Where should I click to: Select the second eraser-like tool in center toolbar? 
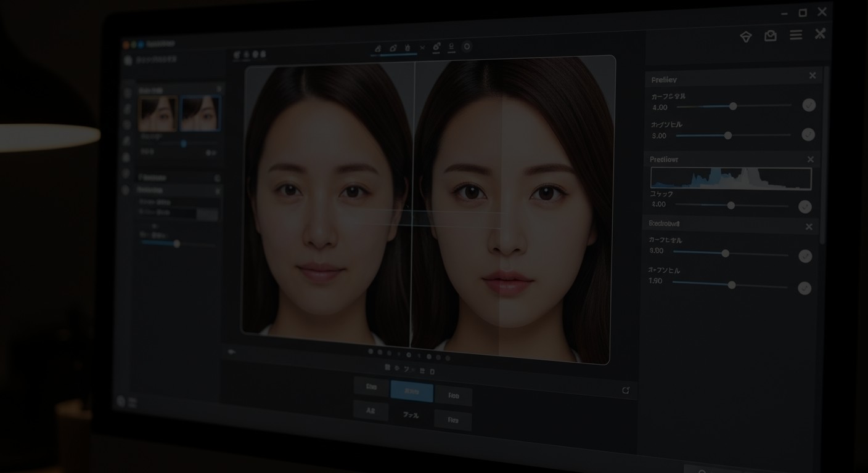point(393,48)
